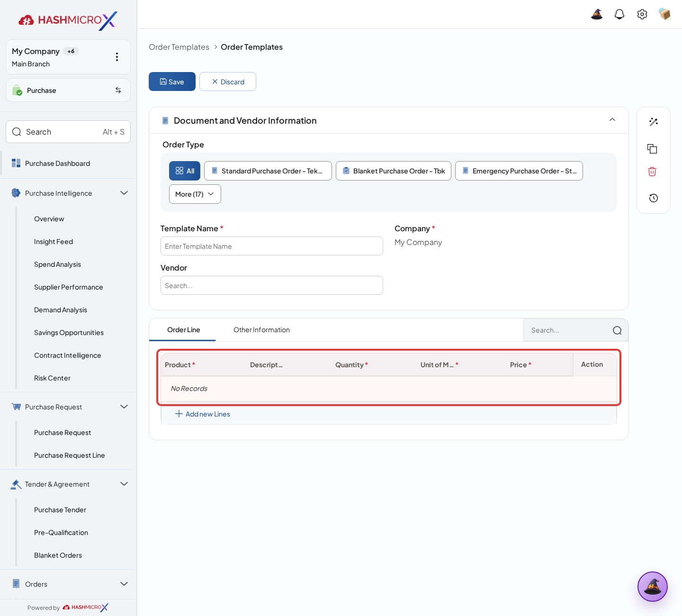Viewport: 682px width, 616px height.
Task: Open Savings Opportunities menu item
Action: pyautogui.click(x=69, y=333)
